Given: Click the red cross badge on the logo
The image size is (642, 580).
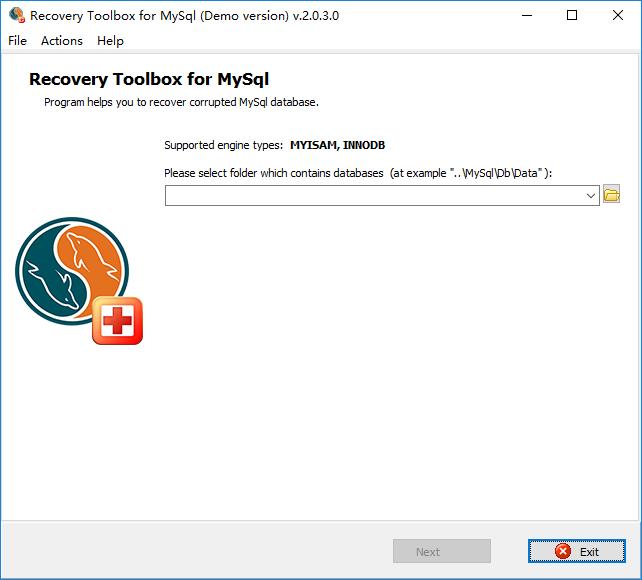Looking at the screenshot, I should 118,321.
